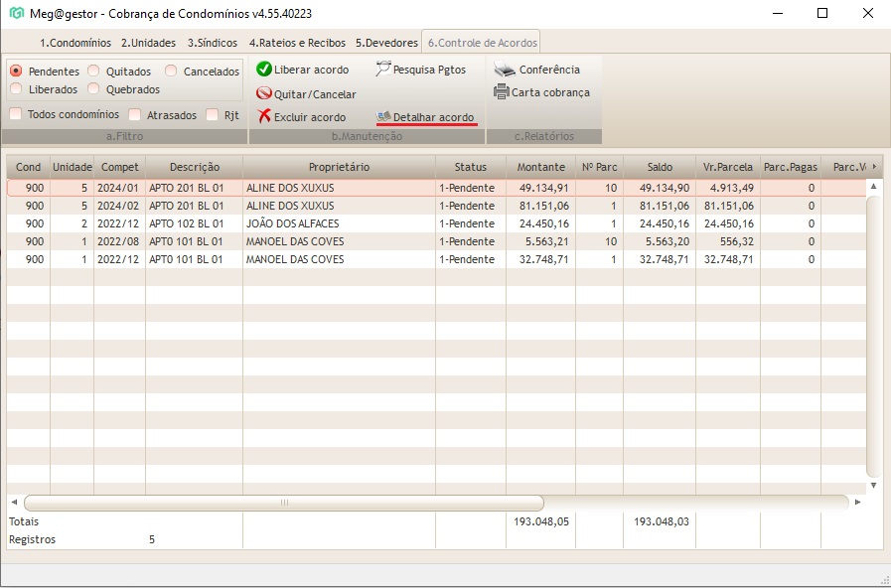Image resolution: width=891 pixels, height=588 pixels.
Task: Click the Carta cobrança printer icon
Action: 502,92
